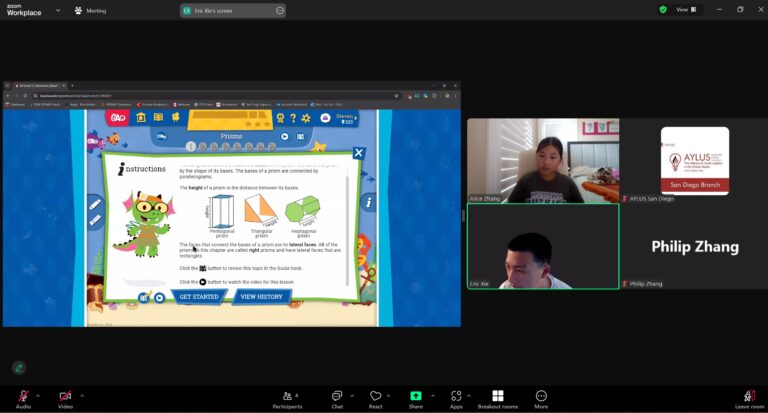Open the guide book icon in top bar
Viewport: 768px width, 413px height.
pyautogui.click(x=158, y=117)
